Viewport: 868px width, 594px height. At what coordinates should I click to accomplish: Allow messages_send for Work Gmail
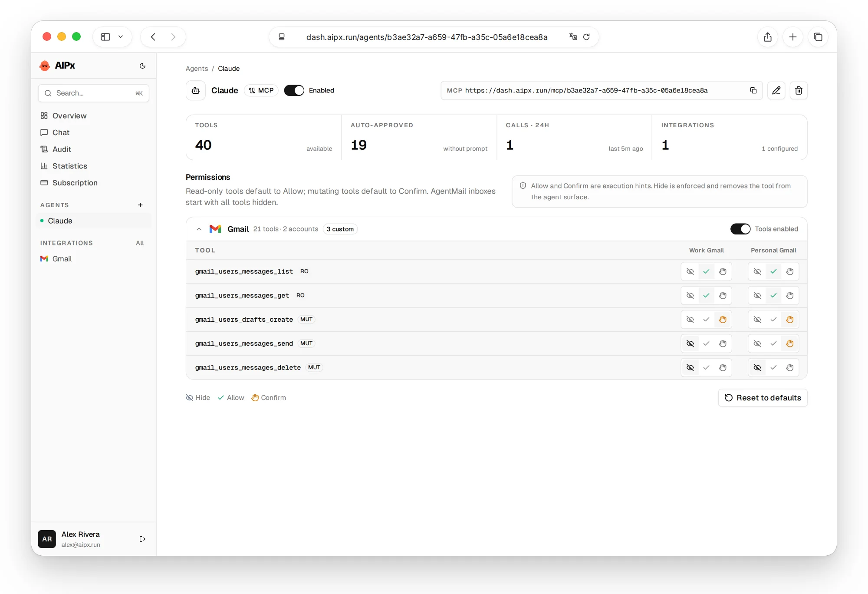coord(707,343)
